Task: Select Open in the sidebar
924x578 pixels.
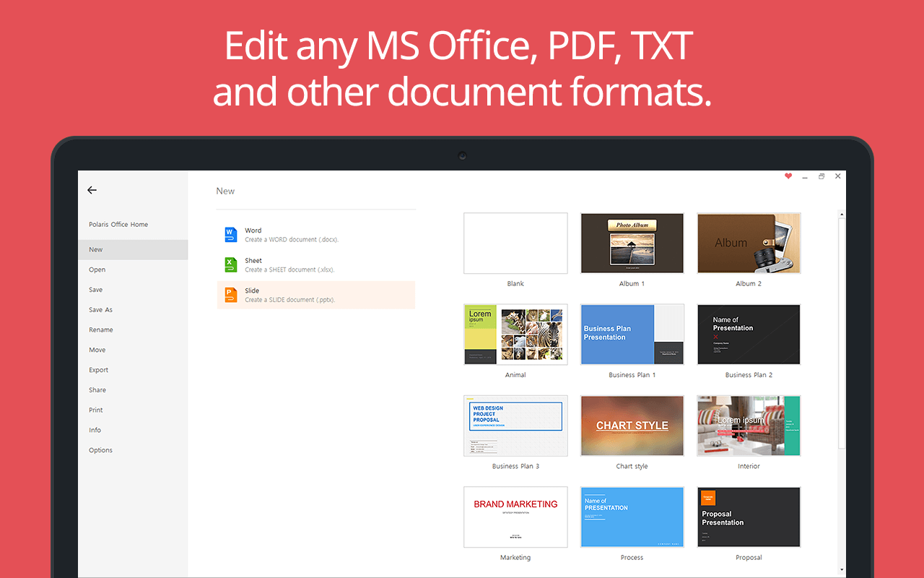Action: point(133,269)
